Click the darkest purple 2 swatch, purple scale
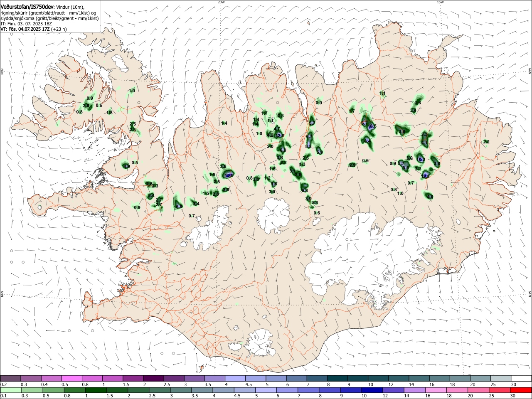532x399 pixels. (153, 379)
